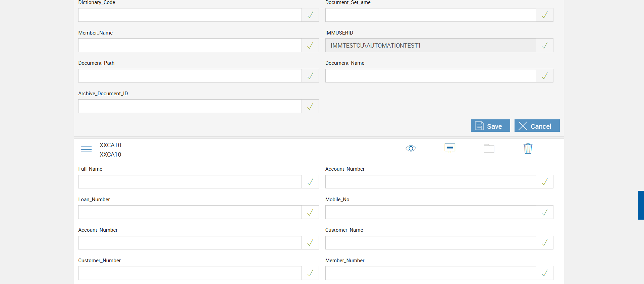This screenshot has width=644, height=284.
Task: Open the monitor display icon for XXCA10
Action: coord(450,148)
